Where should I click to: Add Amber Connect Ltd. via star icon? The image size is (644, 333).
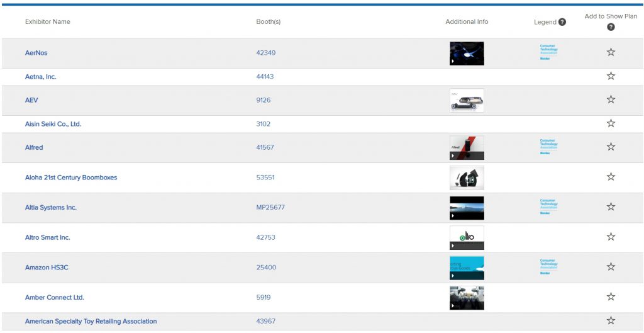click(611, 296)
